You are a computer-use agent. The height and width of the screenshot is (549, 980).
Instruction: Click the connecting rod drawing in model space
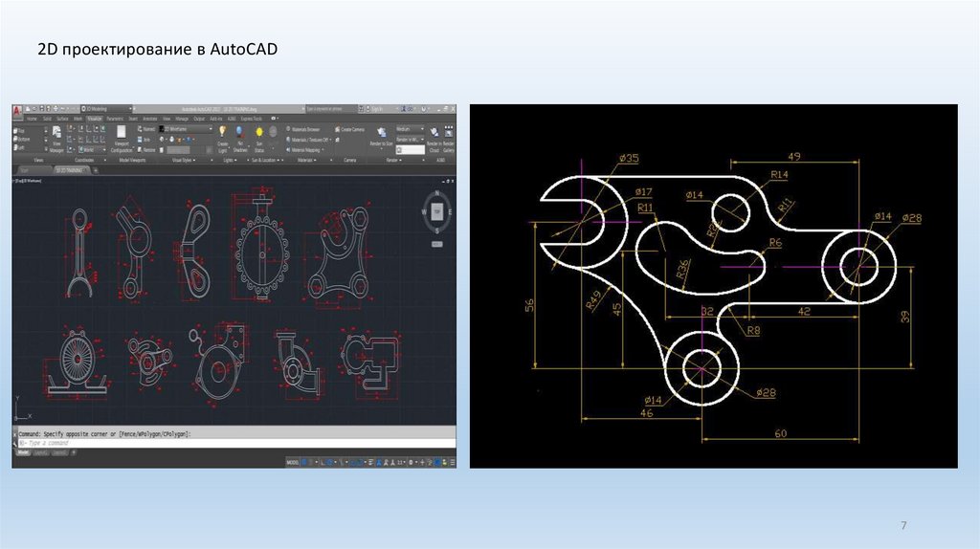[80, 253]
